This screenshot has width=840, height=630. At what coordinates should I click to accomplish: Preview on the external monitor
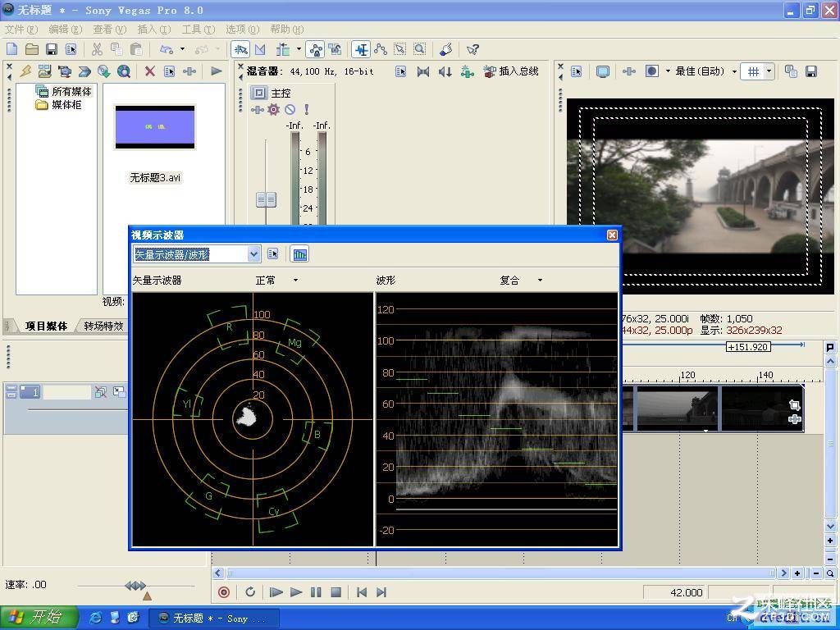click(603, 72)
